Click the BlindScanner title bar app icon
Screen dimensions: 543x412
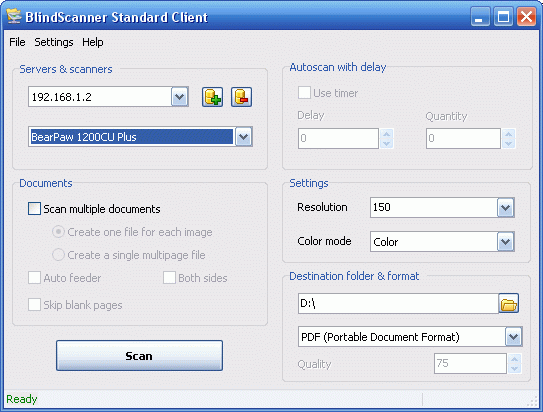(x=14, y=16)
